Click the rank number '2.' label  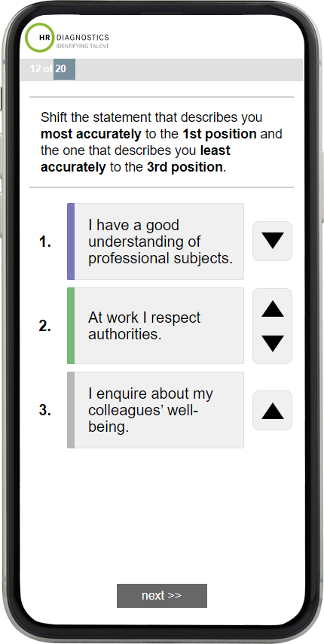click(44, 327)
